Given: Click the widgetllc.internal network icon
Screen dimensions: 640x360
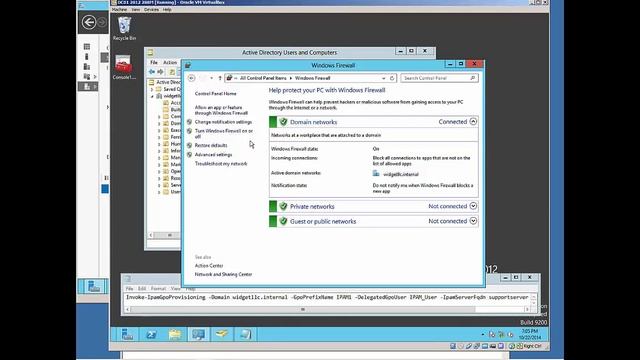Looking at the screenshot, I should point(376,173).
